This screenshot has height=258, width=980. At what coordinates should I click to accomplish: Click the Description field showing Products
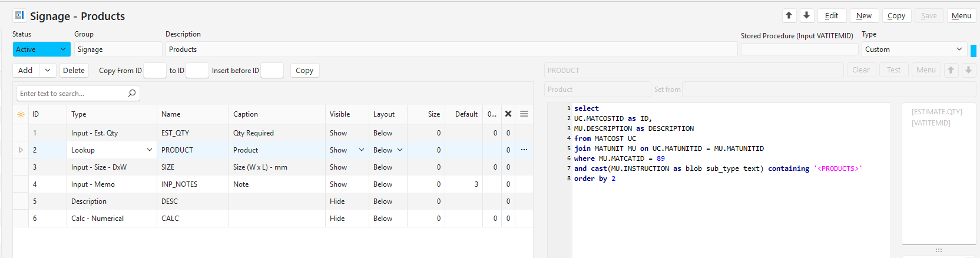pos(451,49)
